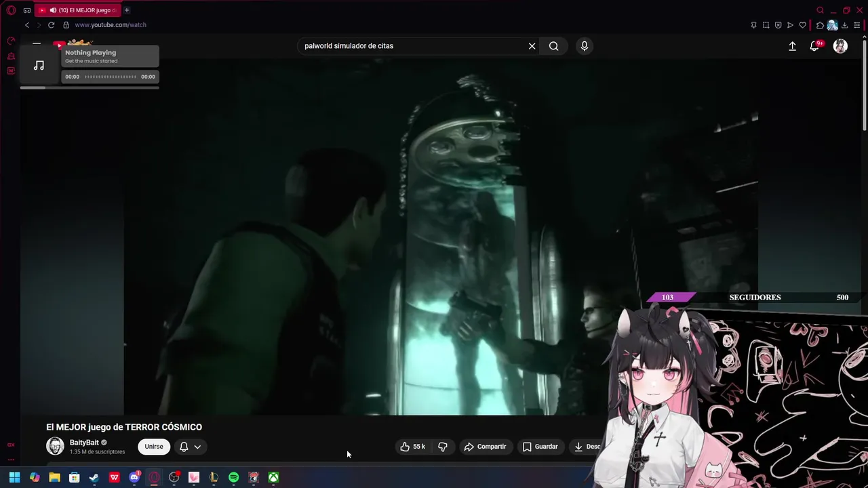Open the YouTube account avatar menu

click(840, 46)
